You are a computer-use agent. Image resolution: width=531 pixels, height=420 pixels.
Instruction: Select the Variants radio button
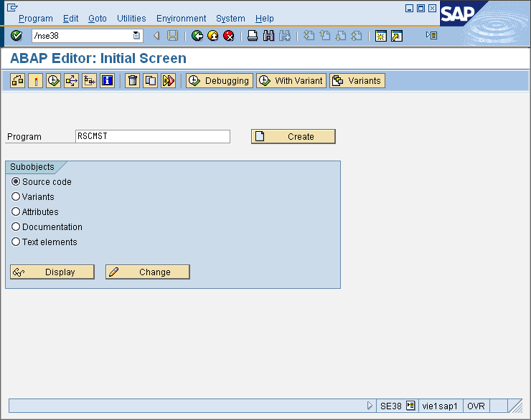(16, 197)
